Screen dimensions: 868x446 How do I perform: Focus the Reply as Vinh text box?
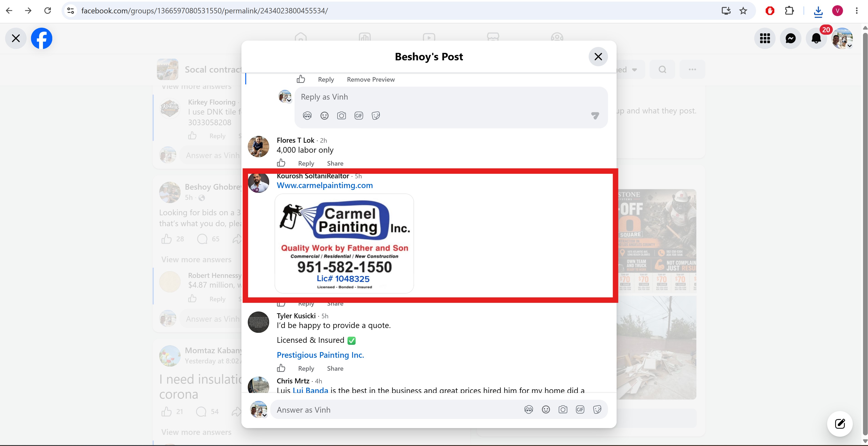click(x=451, y=97)
